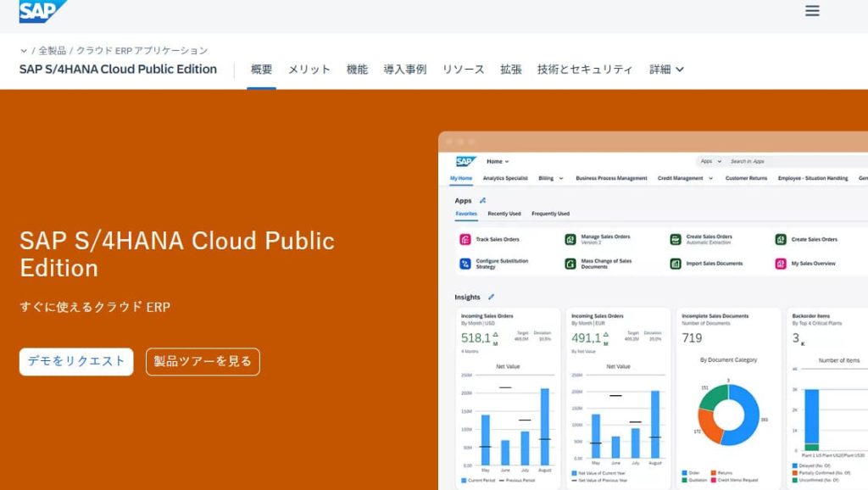Click the rightmost Create Sales Orders icon
Image resolution: width=868 pixels, height=490 pixels.
coord(781,239)
